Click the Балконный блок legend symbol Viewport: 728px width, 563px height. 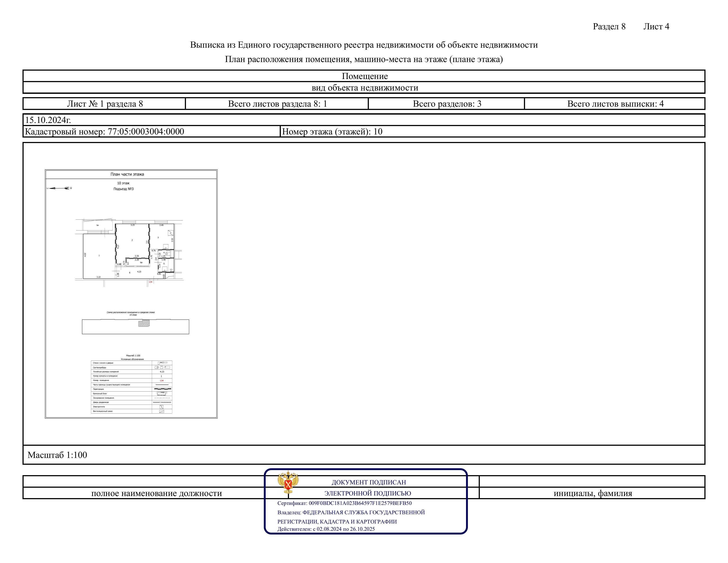pos(162,394)
